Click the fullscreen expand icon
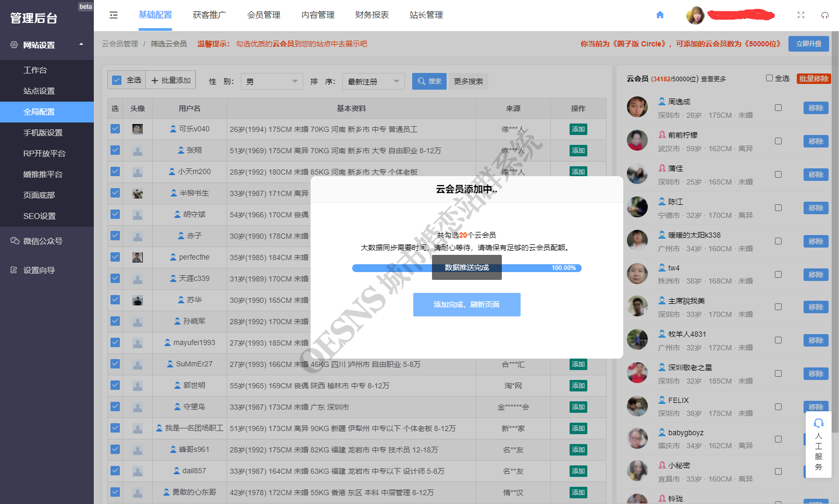 tap(801, 15)
